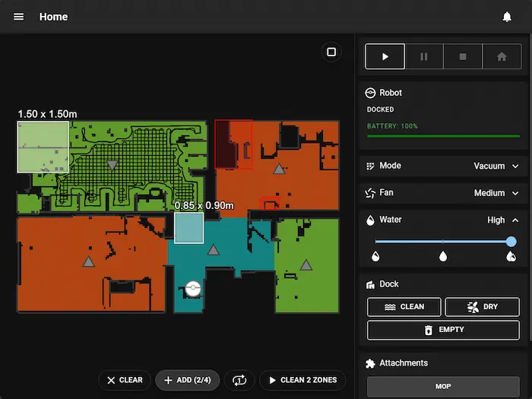
Task: Click the MOP attachment button
Action: coord(443,386)
